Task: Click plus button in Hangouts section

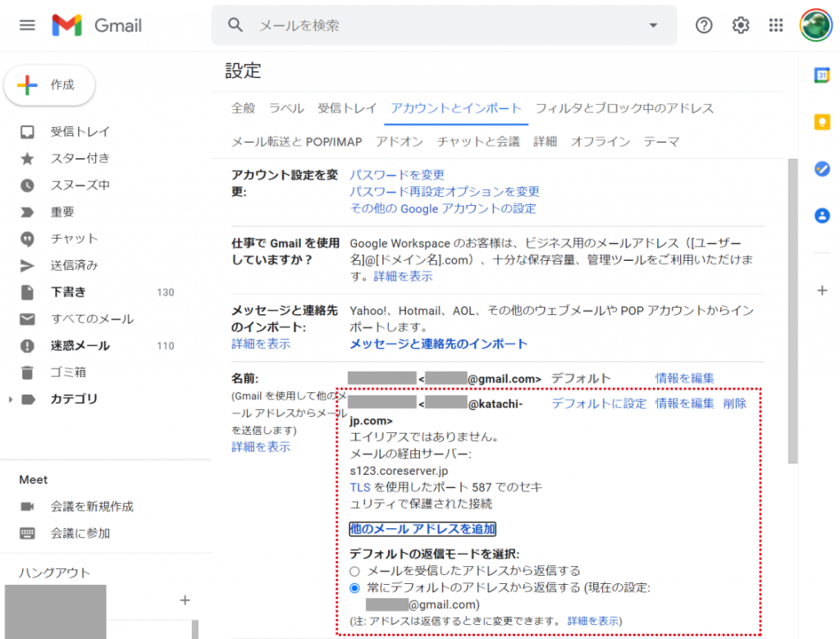Action: point(185,600)
